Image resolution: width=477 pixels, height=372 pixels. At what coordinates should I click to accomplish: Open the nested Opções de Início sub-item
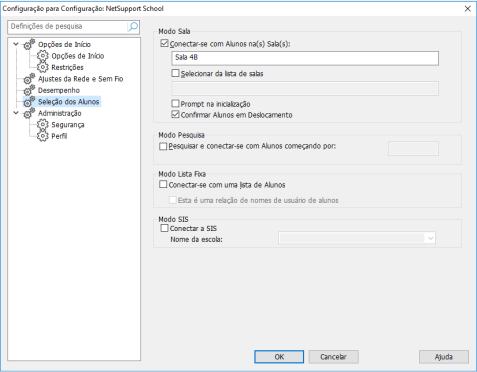78,56
